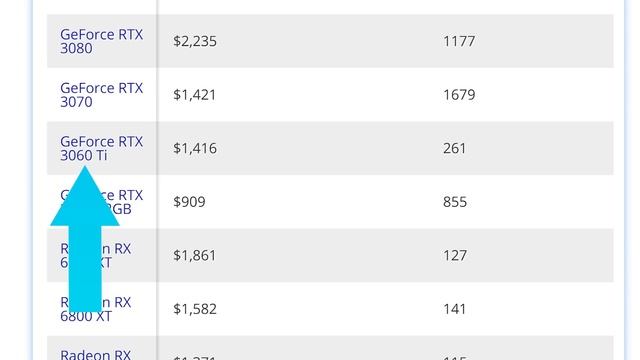This screenshot has height=360, width=640.
Task: Click the 1177 value cell
Action: pyautogui.click(x=459, y=41)
